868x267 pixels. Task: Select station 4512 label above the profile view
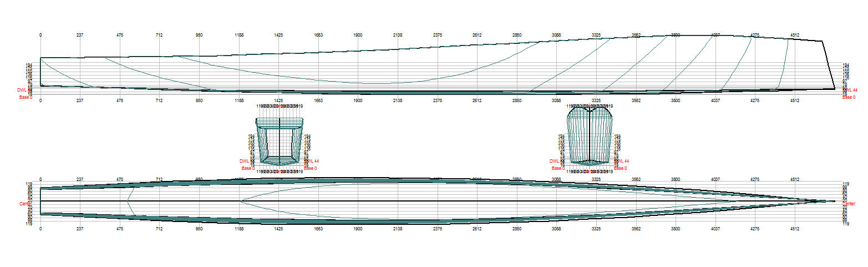tap(794, 35)
